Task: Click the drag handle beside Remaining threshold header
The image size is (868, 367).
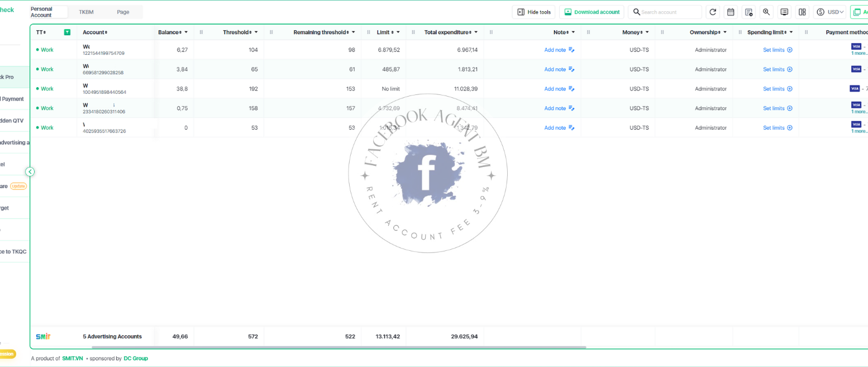Action: 271,32
